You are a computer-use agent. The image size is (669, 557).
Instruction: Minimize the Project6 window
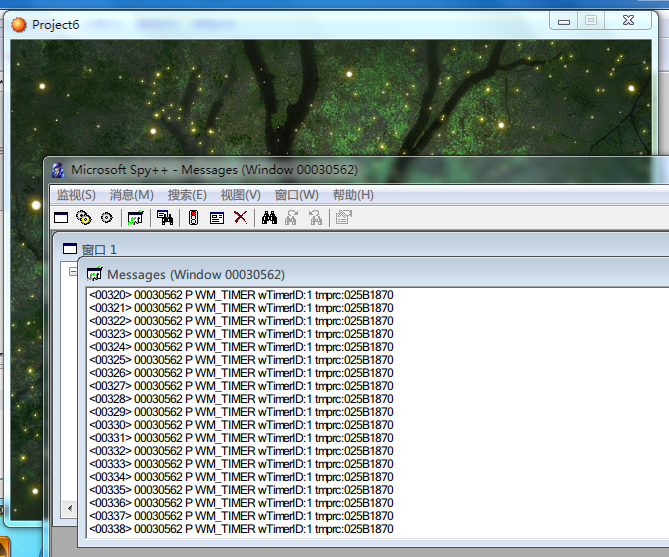[x=564, y=20]
